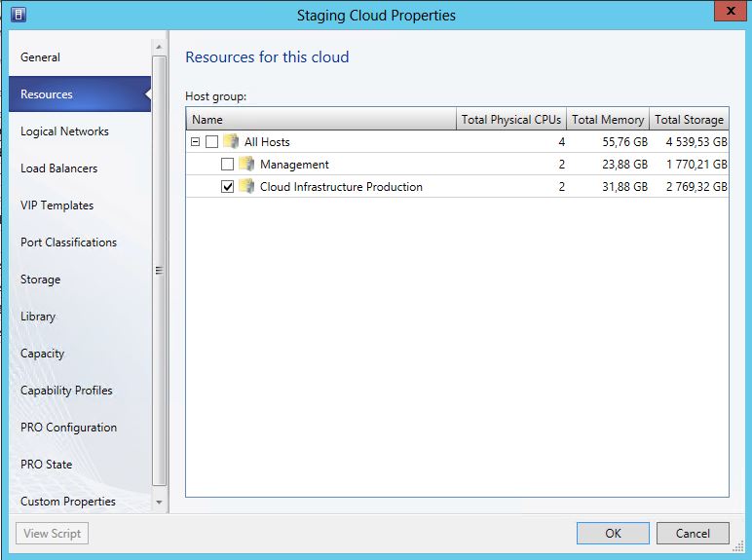Image resolution: width=752 pixels, height=560 pixels.
Task: Sort by the Total Memory column header
Action: click(x=608, y=120)
